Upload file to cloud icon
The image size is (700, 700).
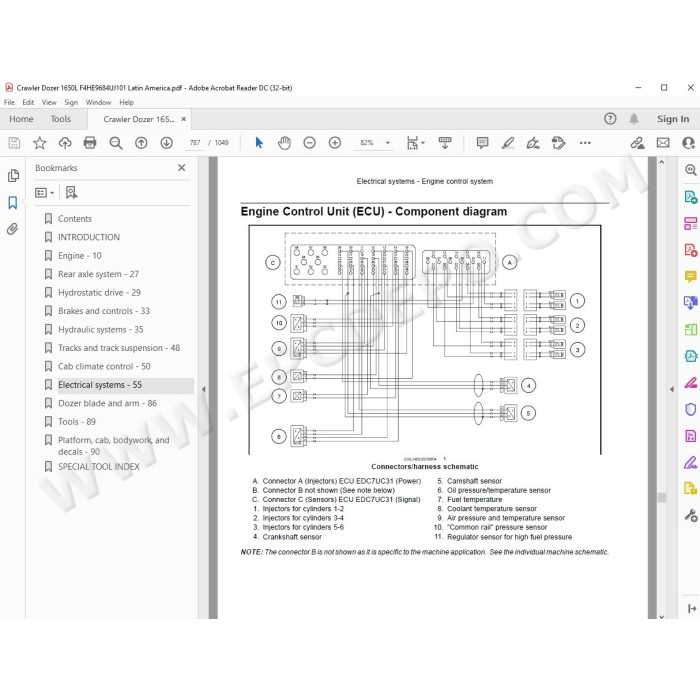click(x=65, y=143)
